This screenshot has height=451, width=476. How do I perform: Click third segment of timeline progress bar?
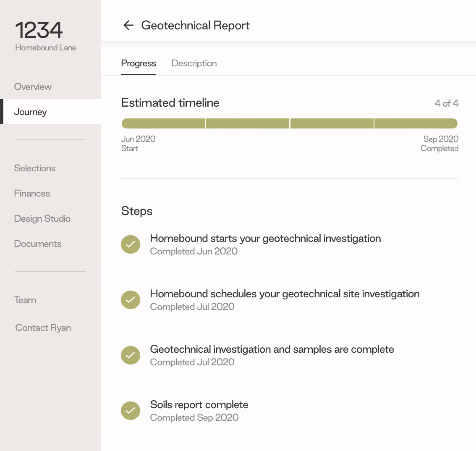point(332,123)
